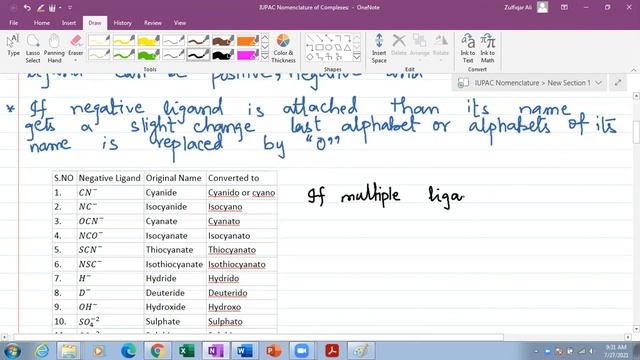640x360 pixels.
Task: Convert handwriting with Ink to Text
Action: coord(468,49)
